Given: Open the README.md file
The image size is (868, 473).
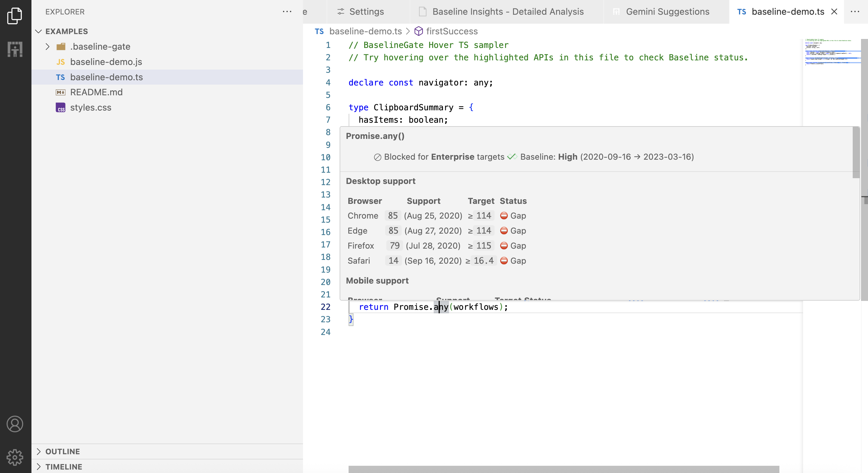Looking at the screenshot, I should click(96, 92).
